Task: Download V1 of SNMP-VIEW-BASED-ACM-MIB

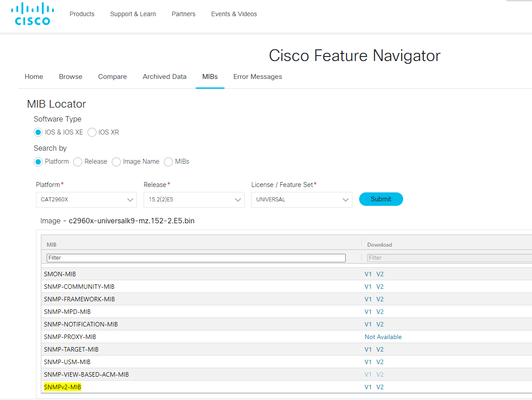Action: [x=368, y=374]
